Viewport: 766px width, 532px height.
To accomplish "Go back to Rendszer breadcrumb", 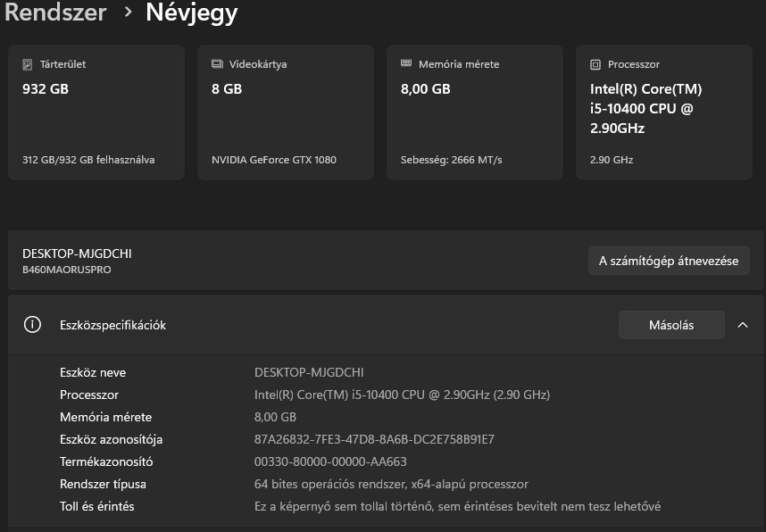I will click(55, 12).
